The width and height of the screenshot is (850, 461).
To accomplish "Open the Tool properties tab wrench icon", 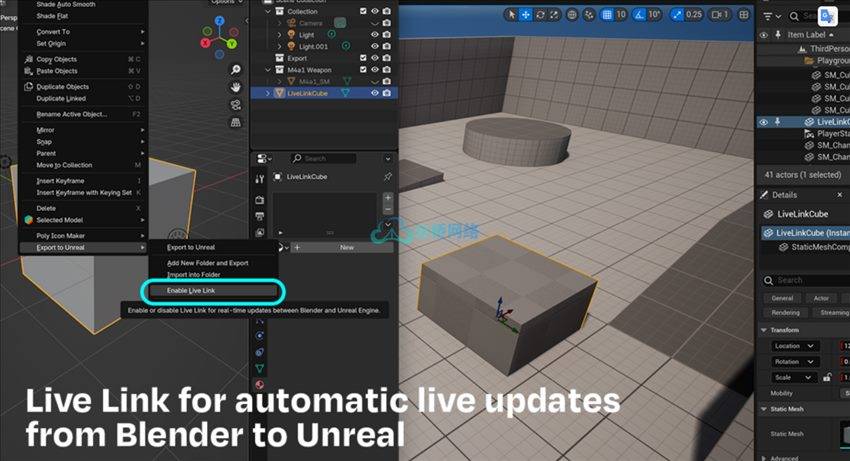I will (260, 179).
